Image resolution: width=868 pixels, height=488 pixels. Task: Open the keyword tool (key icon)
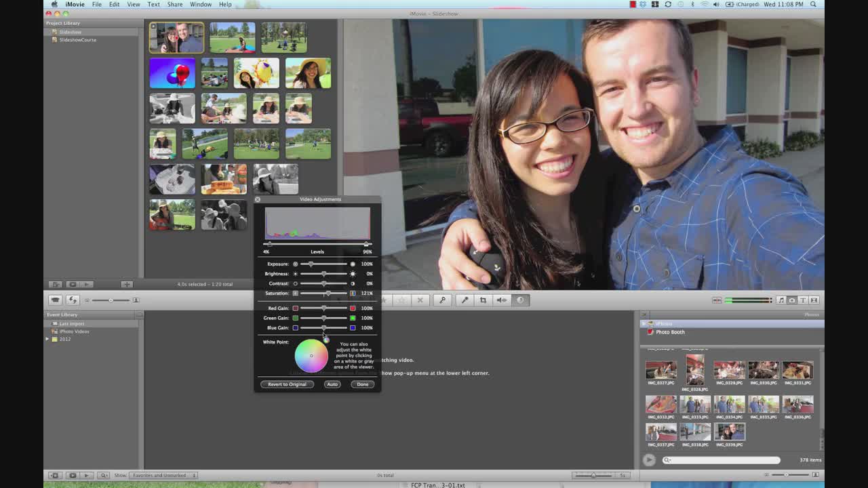click(x=442, y=300)
